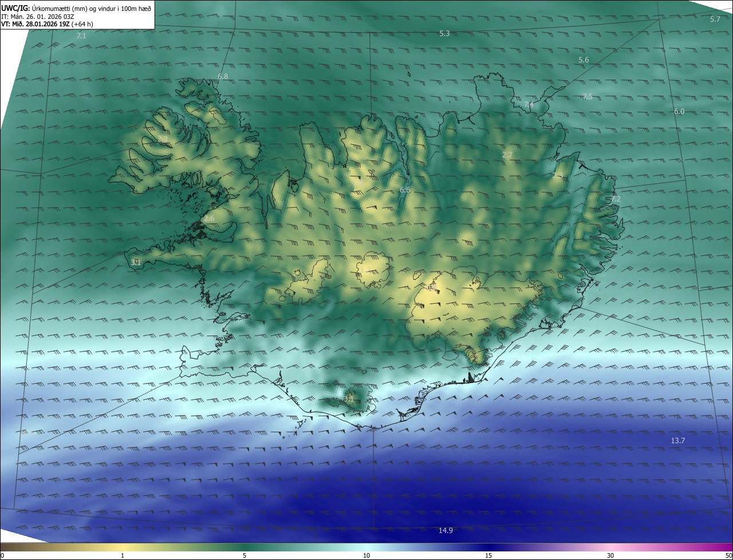Click the '5' tick label on the color scale
Image resolution: width=733 pixels, height=560 pixels.
tap(245, 555)
